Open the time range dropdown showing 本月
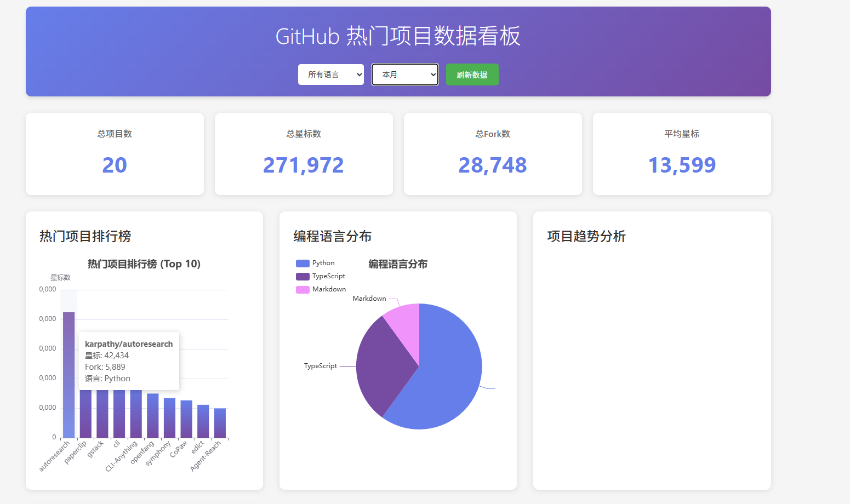The width and height of the screenshot is (850, 504). point(404,75)
